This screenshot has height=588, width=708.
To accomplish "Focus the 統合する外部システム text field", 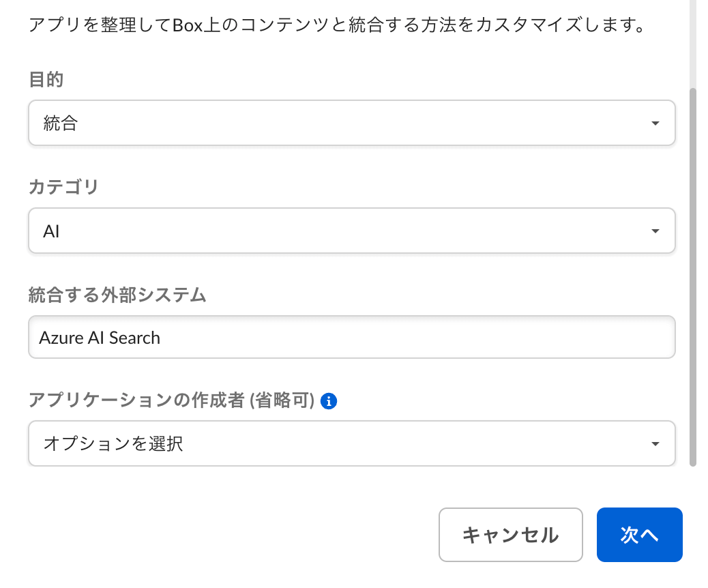I will click(x=351, y=338).
